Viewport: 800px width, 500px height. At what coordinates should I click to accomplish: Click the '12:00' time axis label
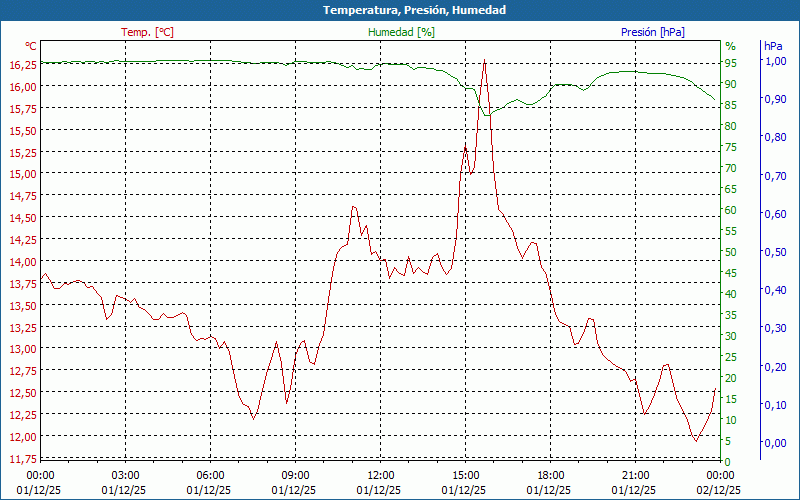point(381,476)
